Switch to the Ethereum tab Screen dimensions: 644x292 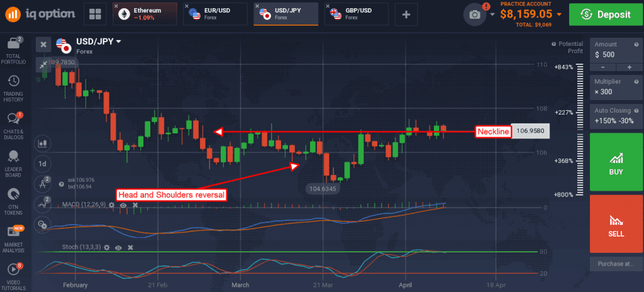click(145, 14)
